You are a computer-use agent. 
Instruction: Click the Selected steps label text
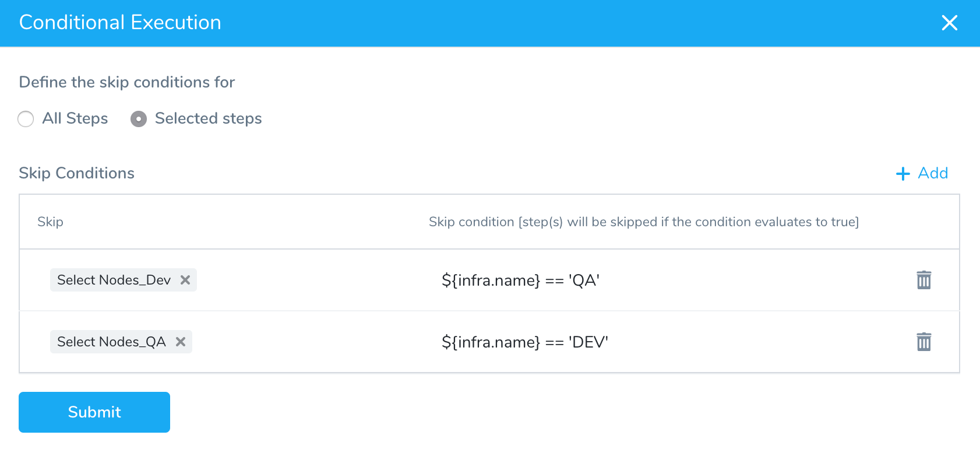pyautogui.click(x=209, y=118)
